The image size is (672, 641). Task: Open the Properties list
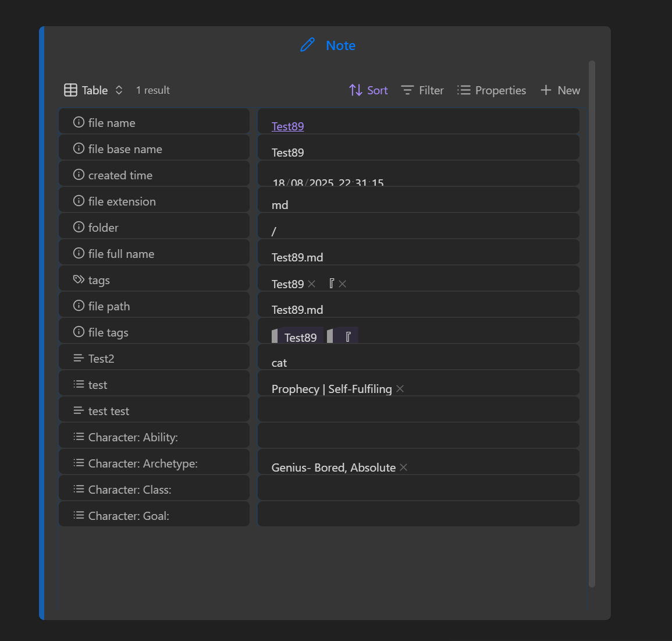pos(492,90)
